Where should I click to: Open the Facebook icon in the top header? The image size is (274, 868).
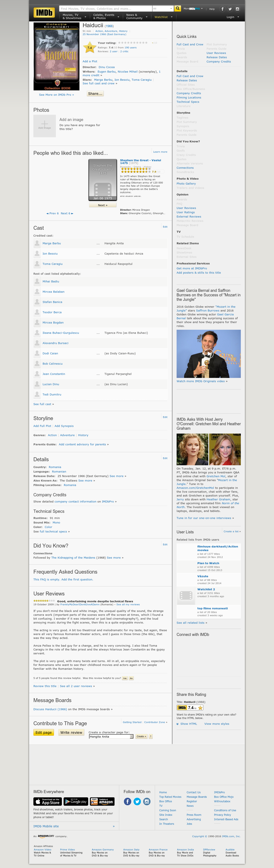click(x=222, y=9)
